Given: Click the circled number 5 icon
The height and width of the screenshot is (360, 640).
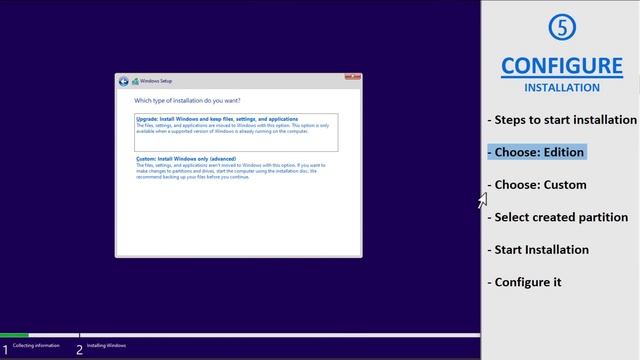Looking at the screenshot, I should coord(562,27).
